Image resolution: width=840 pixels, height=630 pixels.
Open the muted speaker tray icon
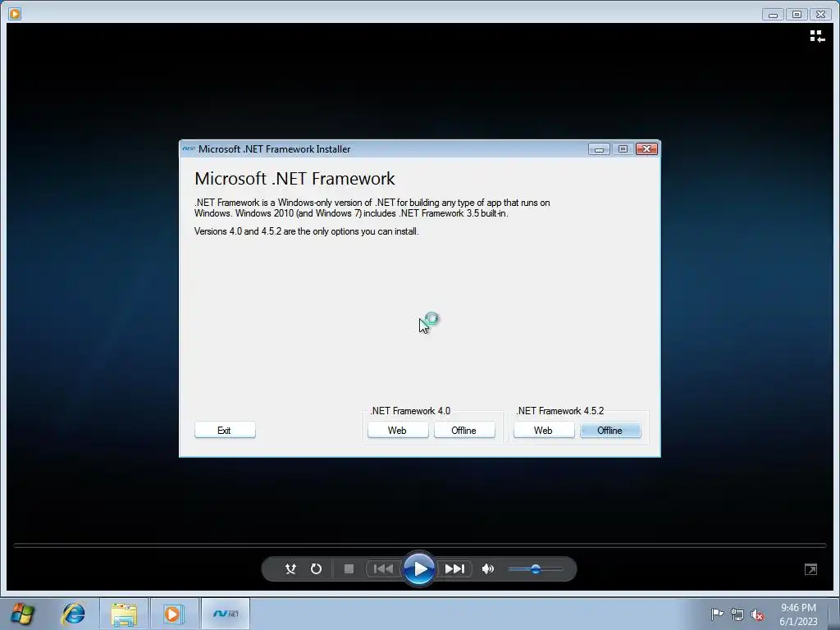(x=757, y=614)
